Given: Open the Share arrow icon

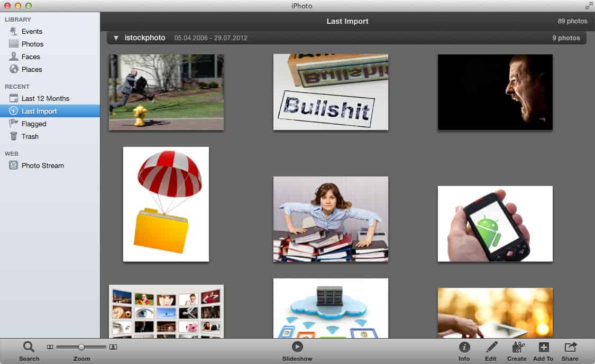Looking at the screenshot, I should [x=570, y=347].
